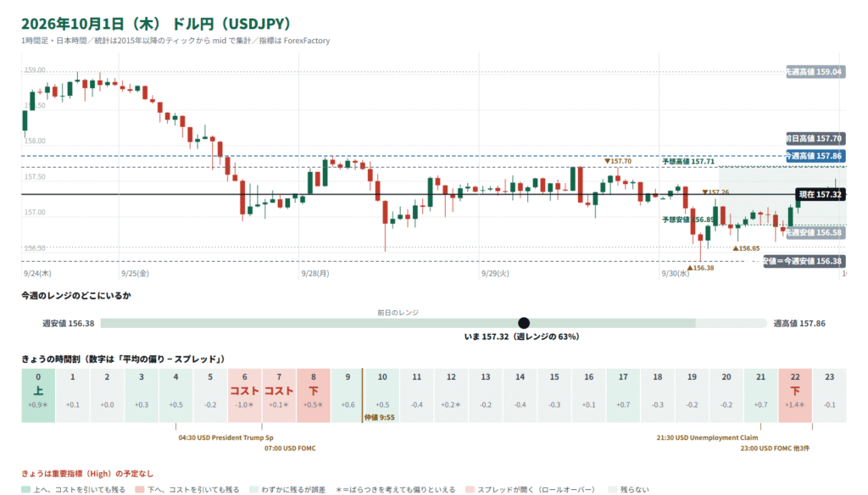This screenshot has width=868, height=495.
Task: Select the hour 6 cell marked コスト
Action: click(245, 395)
